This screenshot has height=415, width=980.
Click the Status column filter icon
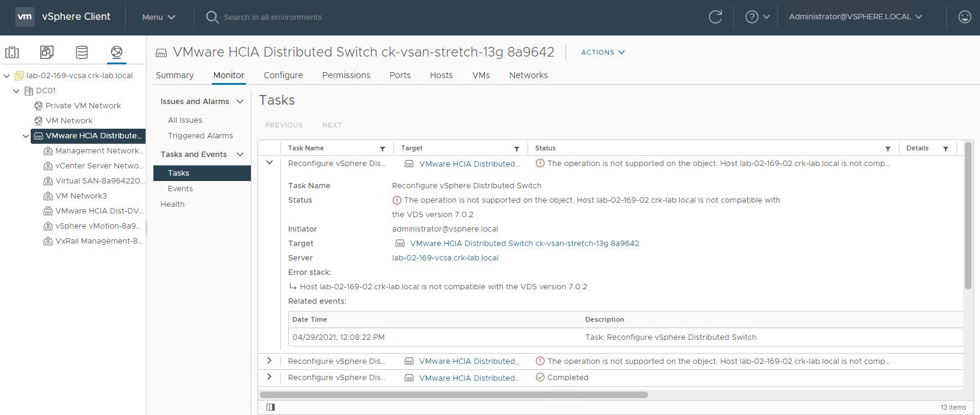tap(887, 149)
